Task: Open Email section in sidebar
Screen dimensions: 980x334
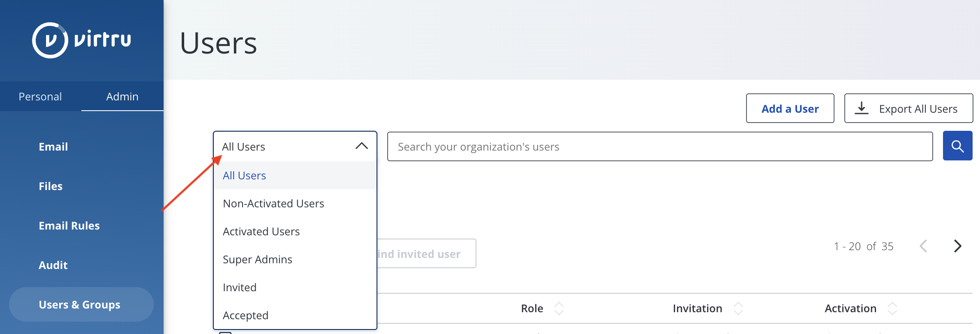Action: (53, 147)
